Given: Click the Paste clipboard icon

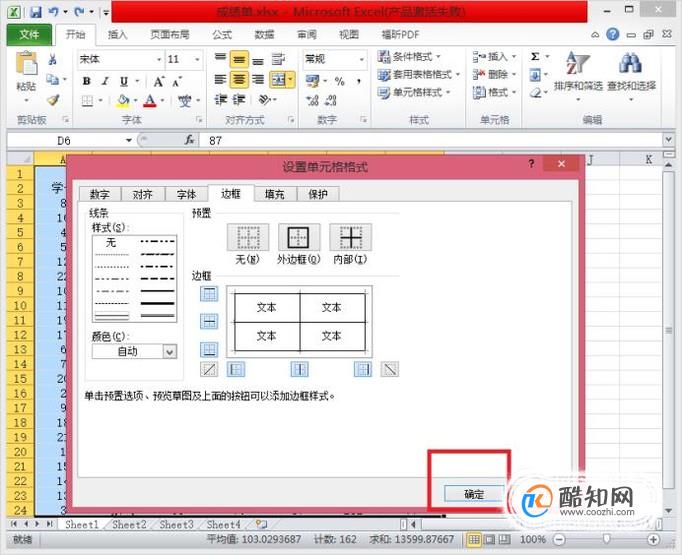Looking at the screenshot, I should [x=27, y=65].
